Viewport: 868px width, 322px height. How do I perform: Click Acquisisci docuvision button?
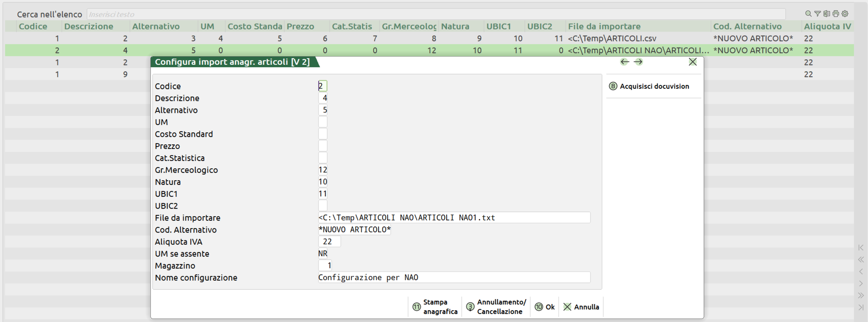(x=649, y=86)
